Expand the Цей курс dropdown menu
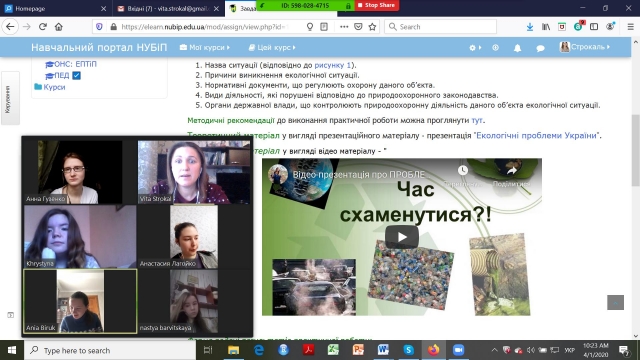The width and height of the screenshot is (640, 360). tap(272, 48)
